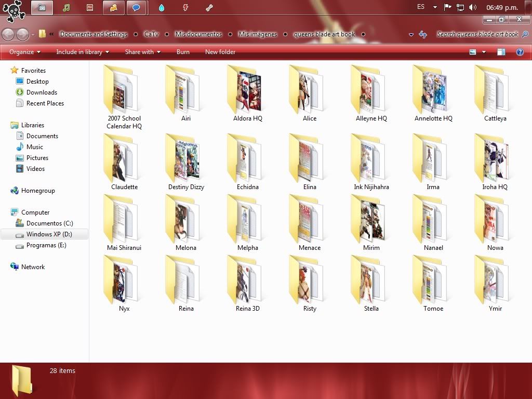Open the Programas (E:) drive
This screenshot has height=399, width=532.
pos(41,245)
